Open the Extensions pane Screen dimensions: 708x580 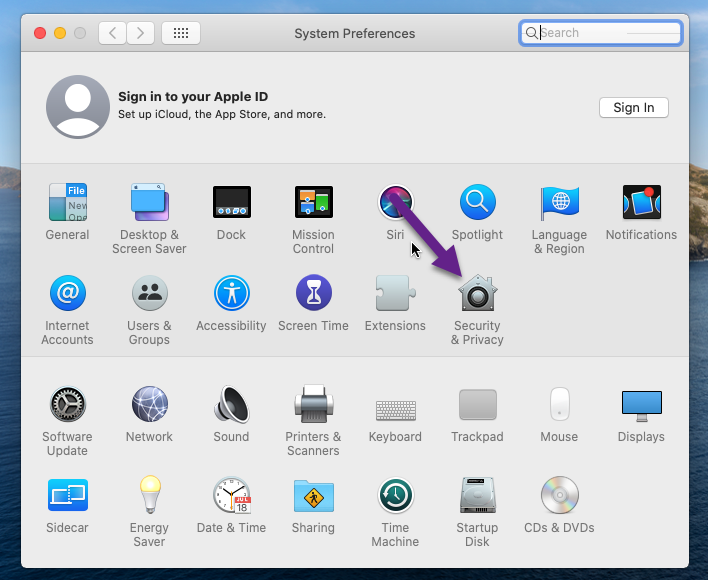click(x=395, y=293)
